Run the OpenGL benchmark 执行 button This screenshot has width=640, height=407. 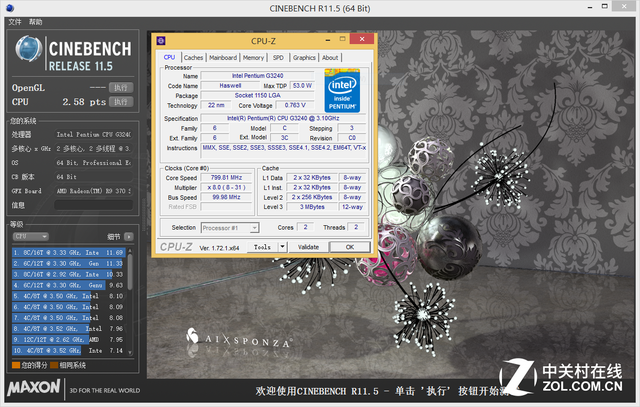(x=121, y=88)
